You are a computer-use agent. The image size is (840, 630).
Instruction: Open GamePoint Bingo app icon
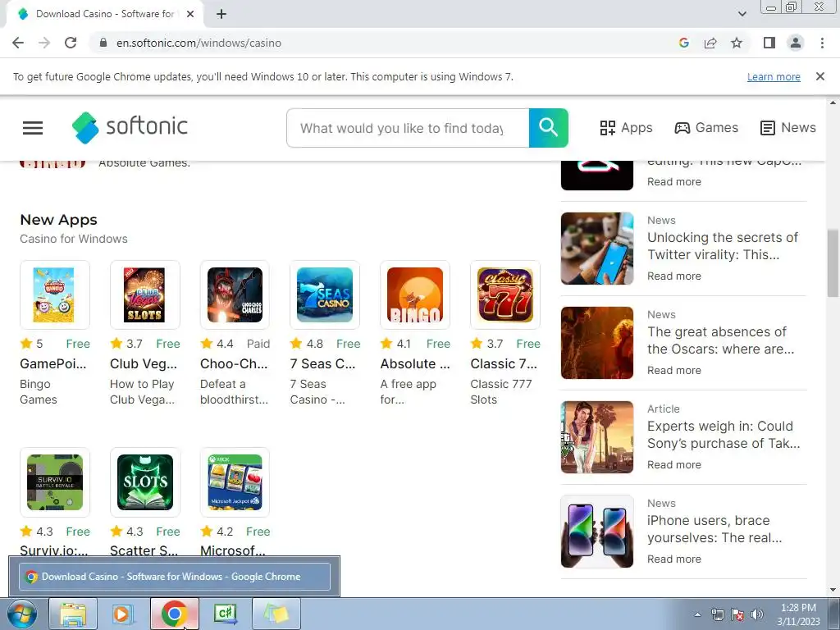[55, 294]
